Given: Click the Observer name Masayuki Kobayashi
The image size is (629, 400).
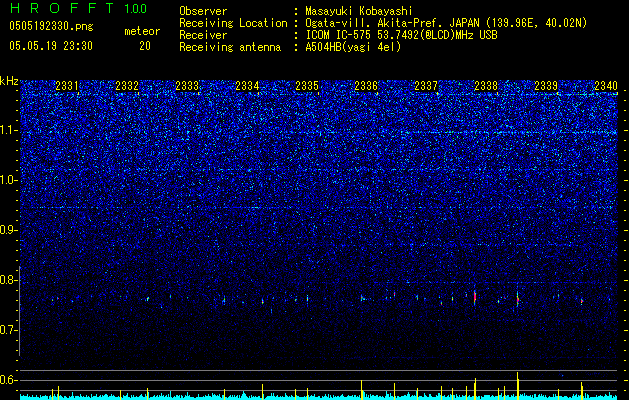Looking at the screenshot, I should (x=359, y=11).
